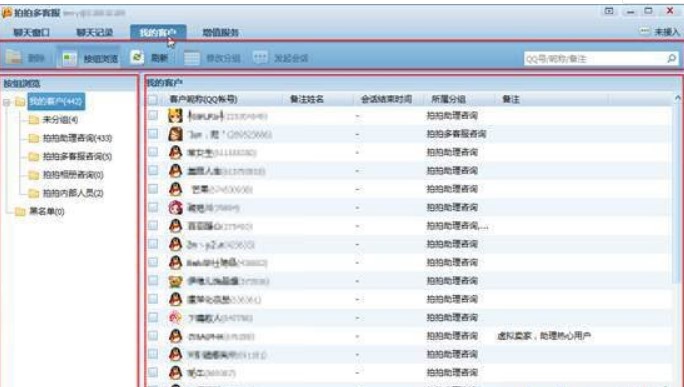Click the pink-haired girl avatar in the list

click(175, 207)
